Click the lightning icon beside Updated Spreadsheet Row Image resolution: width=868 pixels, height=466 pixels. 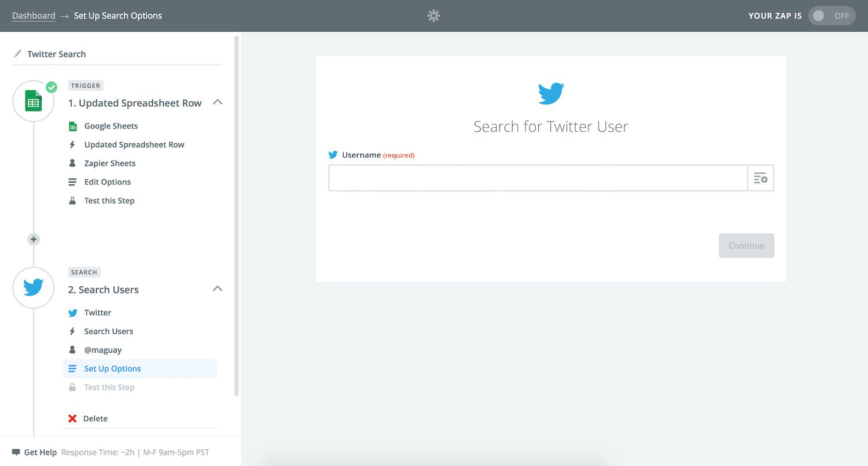click(72, 145)
